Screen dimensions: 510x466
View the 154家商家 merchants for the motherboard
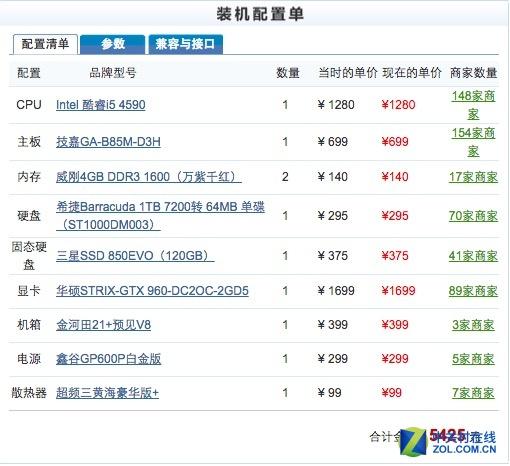pyautogui.click(x=473, y=142)
